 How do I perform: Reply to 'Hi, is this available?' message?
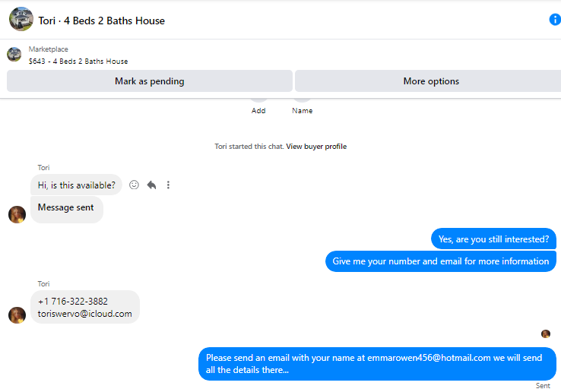tap(152, 185)
